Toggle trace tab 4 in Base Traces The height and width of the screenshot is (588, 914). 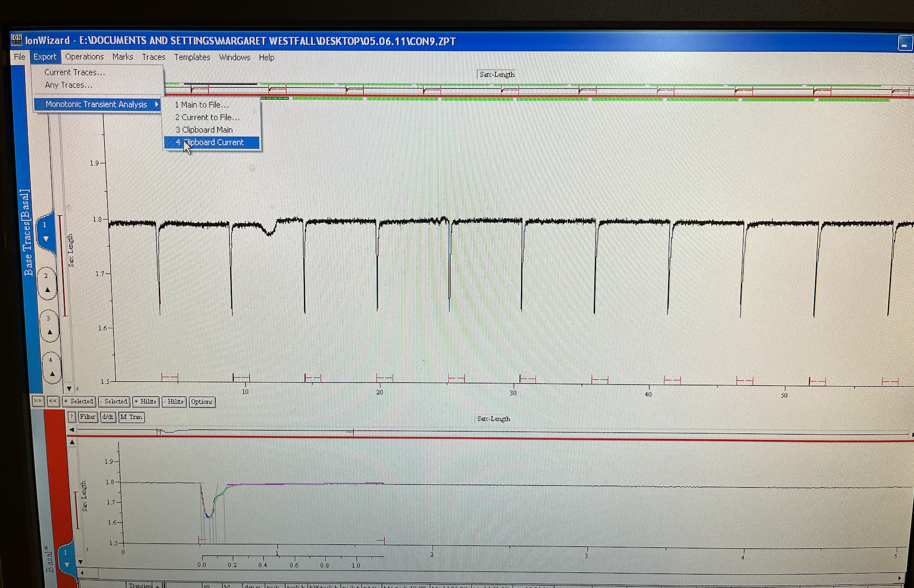(52, 367)
